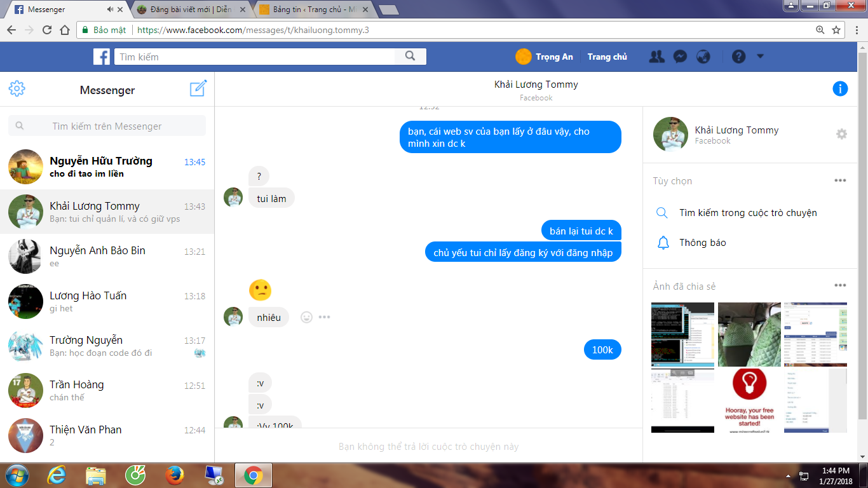The width and height of the screenshot is (868, 488).
Task: Open the first shared photo with terminal window
Action: click(x=682, y=334)
